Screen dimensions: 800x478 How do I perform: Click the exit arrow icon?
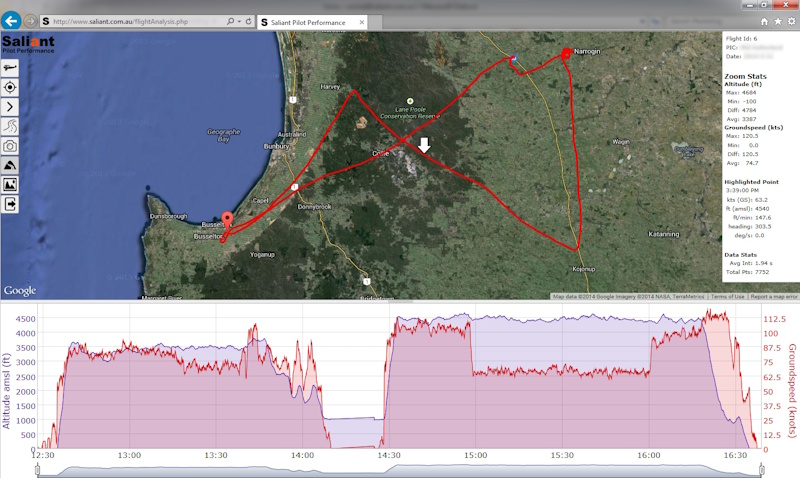tap(10, 204)
